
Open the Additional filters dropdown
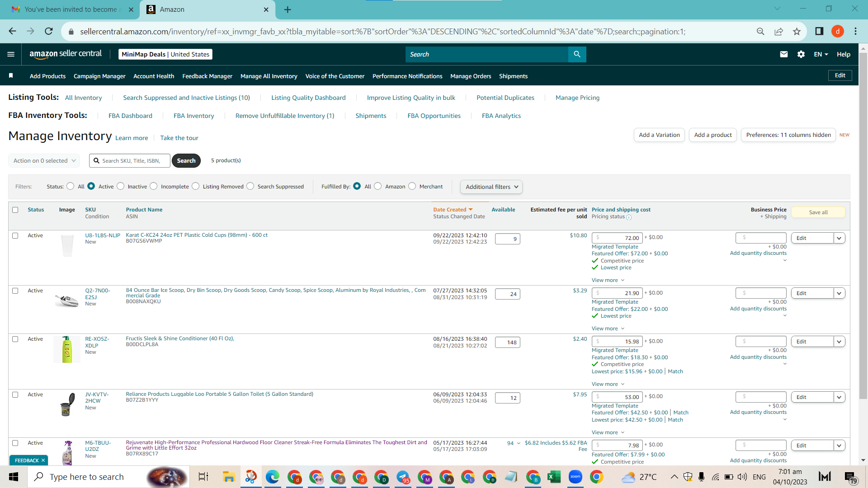491,187
